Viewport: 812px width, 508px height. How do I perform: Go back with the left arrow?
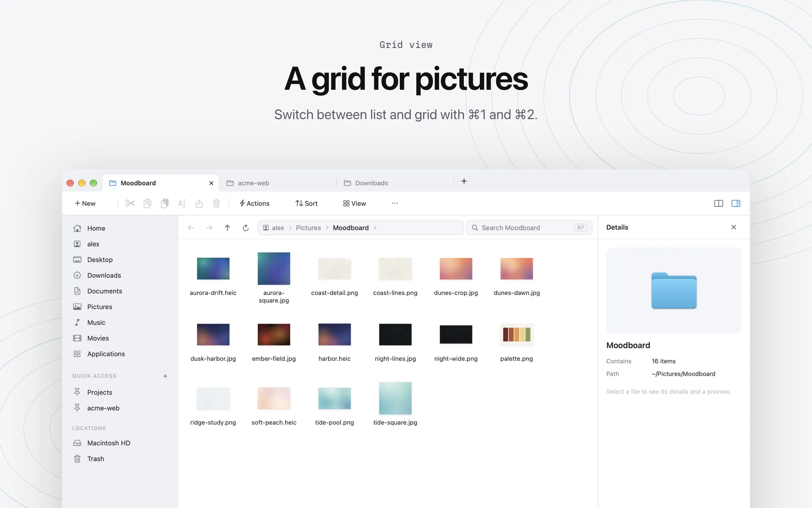pyautogui.click(x=191, y=228)
